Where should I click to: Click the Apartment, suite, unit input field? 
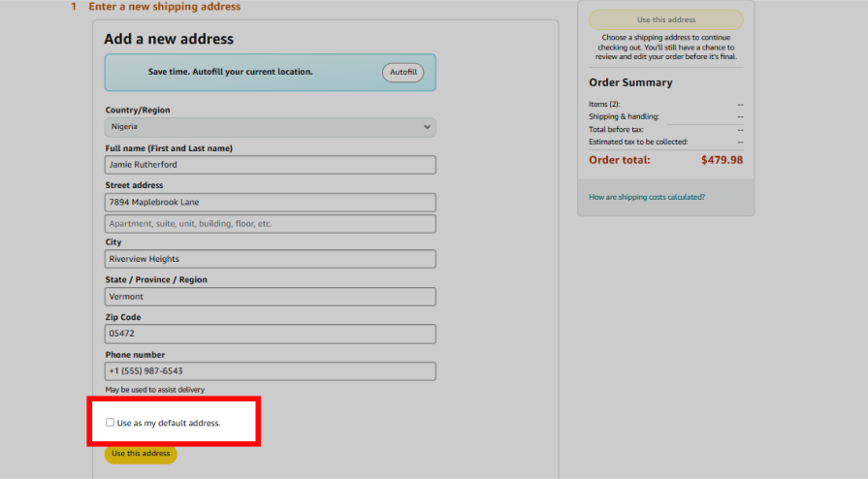pyautogui.click(x=270, y=224)
